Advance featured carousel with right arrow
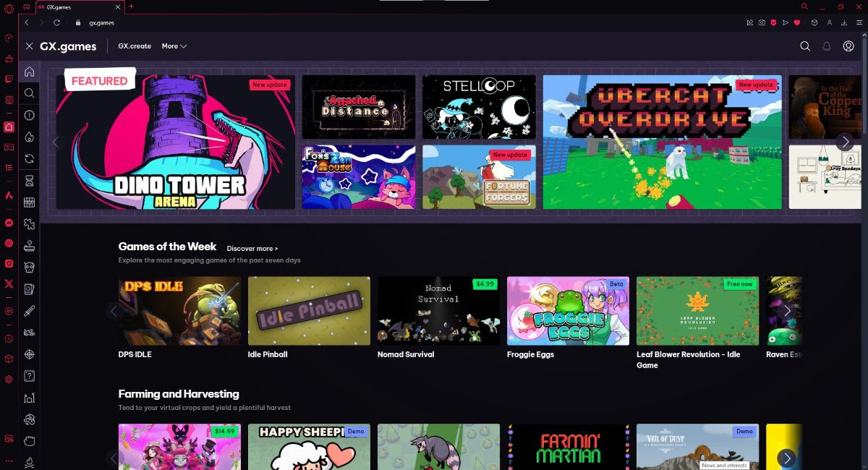The image size is (868, 470). click(845, 142)
